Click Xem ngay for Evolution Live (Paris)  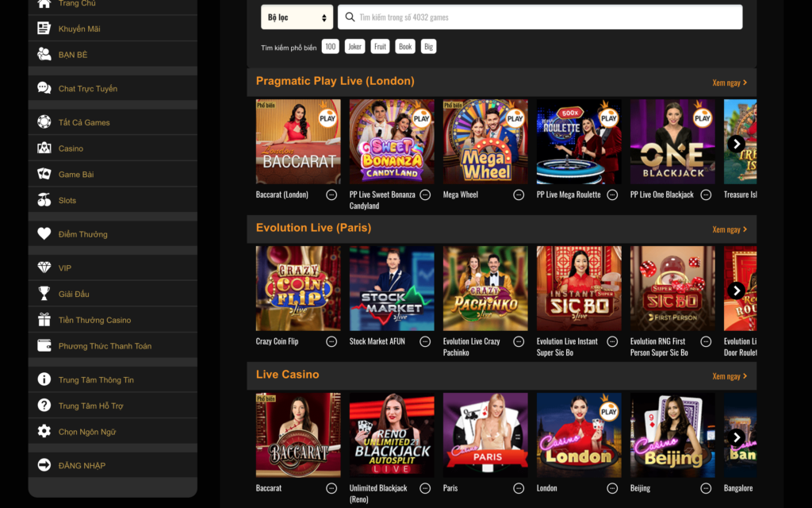[730, 229]
